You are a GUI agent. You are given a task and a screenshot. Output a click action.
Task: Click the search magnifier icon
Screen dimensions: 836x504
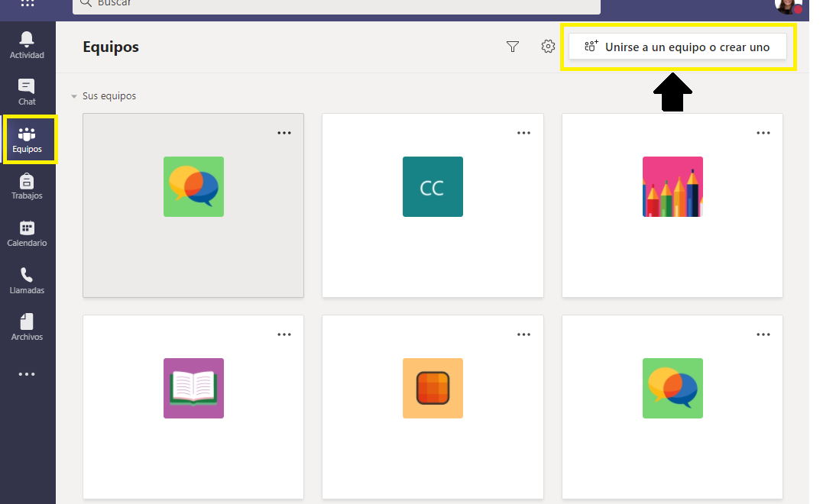coord(86,3)
